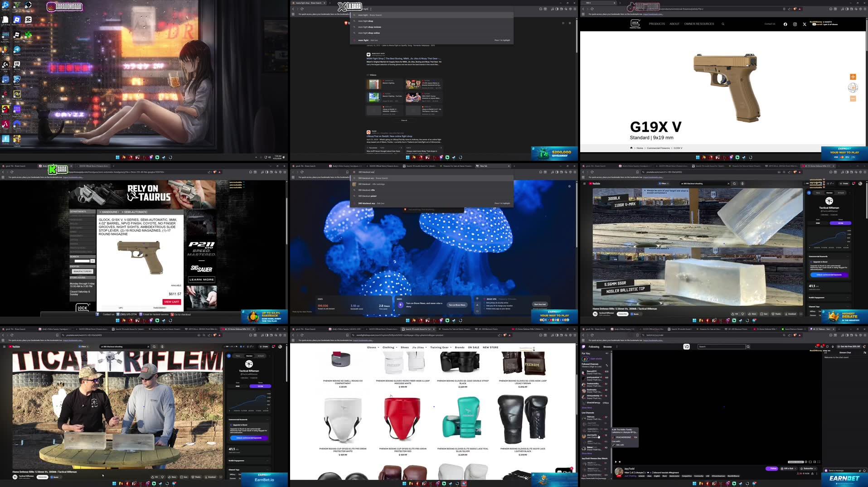The height and width of the screenshot is (487, 868).
Task: Click home icon in Glock breadcrumb
Action: click(631, 148)
